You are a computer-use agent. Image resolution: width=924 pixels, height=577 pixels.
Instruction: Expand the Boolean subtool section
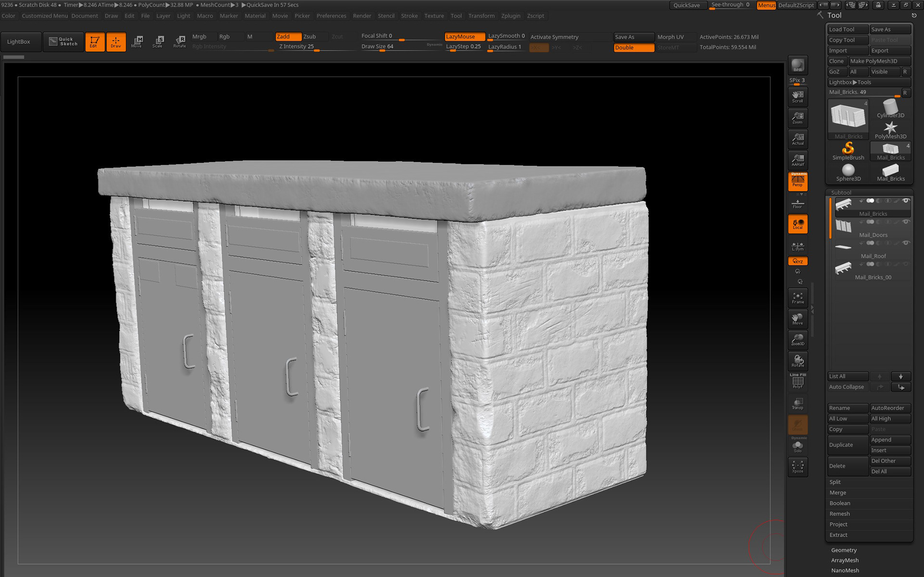coord(840,503)
